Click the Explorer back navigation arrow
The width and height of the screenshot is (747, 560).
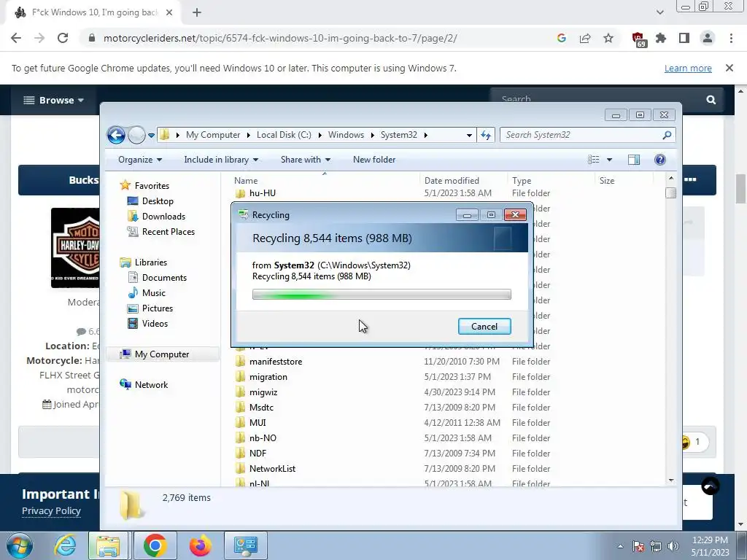116,135
